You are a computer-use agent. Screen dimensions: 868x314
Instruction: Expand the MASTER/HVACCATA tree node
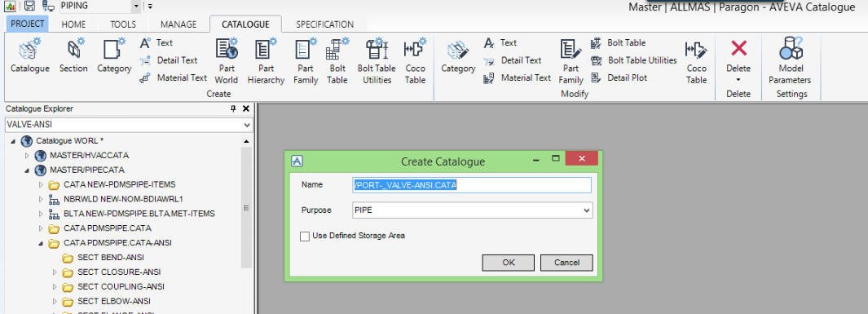(x=27, y=156)
